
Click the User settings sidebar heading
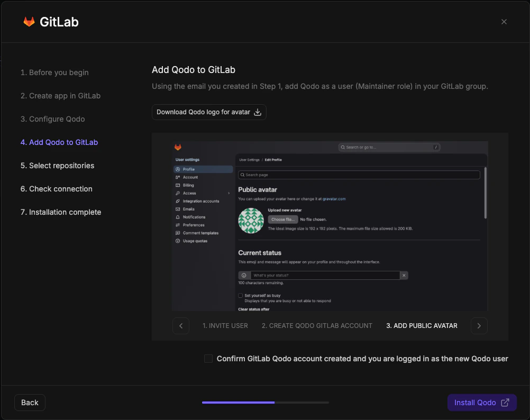click(187, 160)
